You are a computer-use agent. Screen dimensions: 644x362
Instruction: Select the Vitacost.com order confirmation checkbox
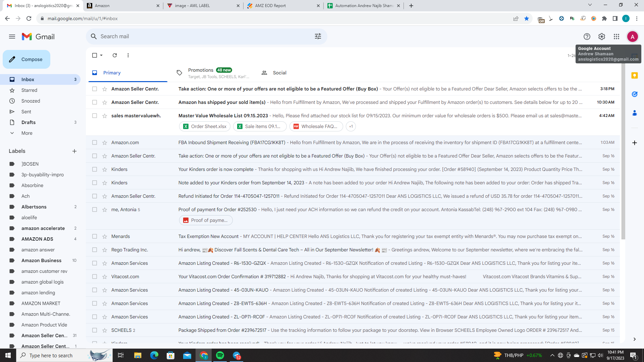(x=95, y=277)
